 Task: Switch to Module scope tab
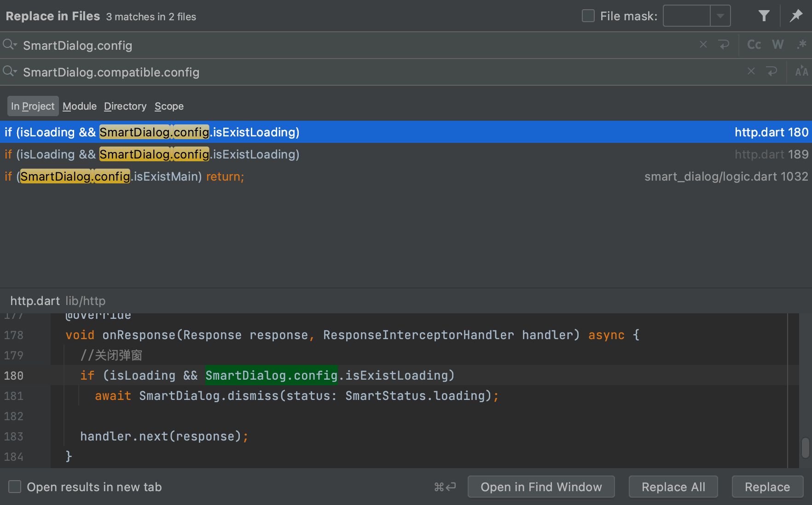80,106
